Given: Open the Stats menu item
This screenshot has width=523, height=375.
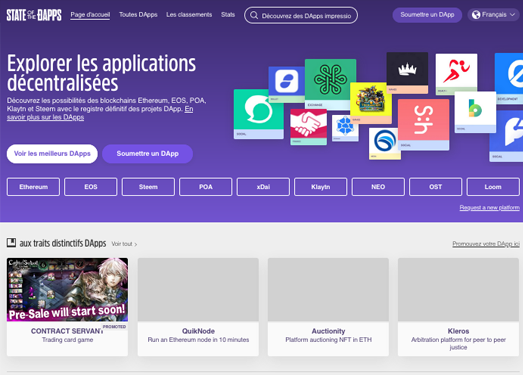Looking at the screenshot, I should point(228,15).
